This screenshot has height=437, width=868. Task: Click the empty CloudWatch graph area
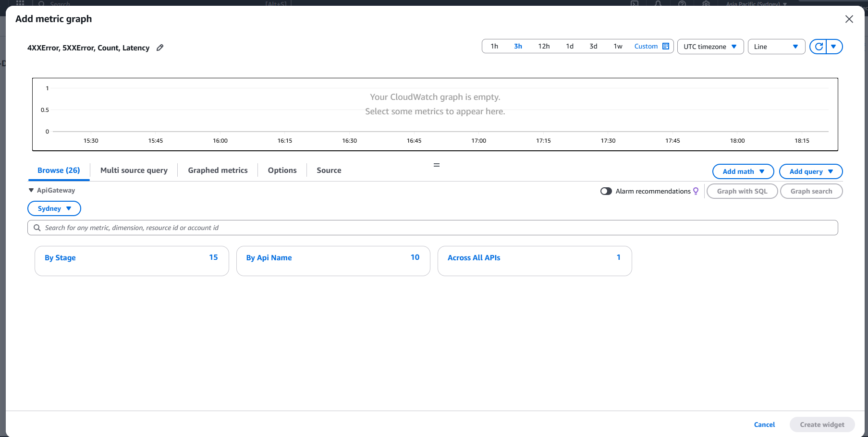coord(435,114)
